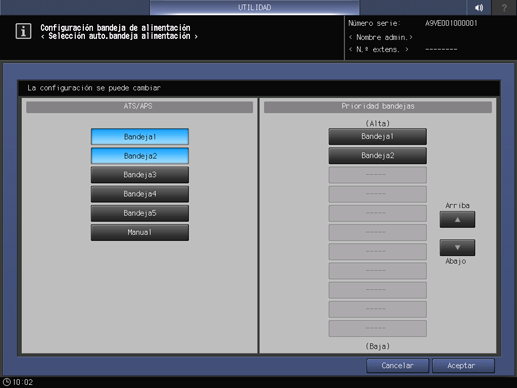Deselect Bandeja2 in the ATS/APS list
Screen dimensions: 517x388
click(x=140, y=156)
